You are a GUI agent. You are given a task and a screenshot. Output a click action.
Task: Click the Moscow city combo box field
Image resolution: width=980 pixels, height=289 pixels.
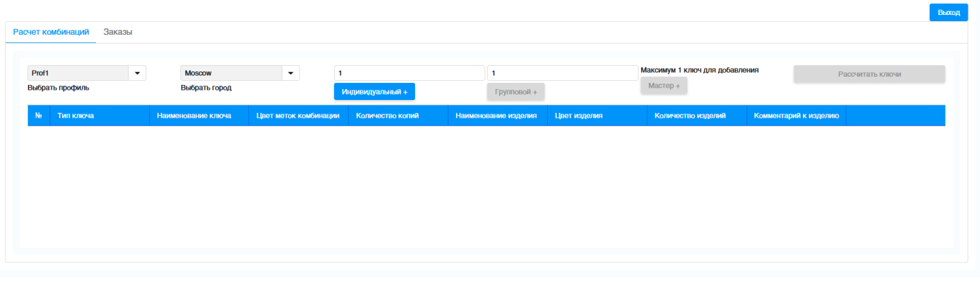tap(231, 73)
